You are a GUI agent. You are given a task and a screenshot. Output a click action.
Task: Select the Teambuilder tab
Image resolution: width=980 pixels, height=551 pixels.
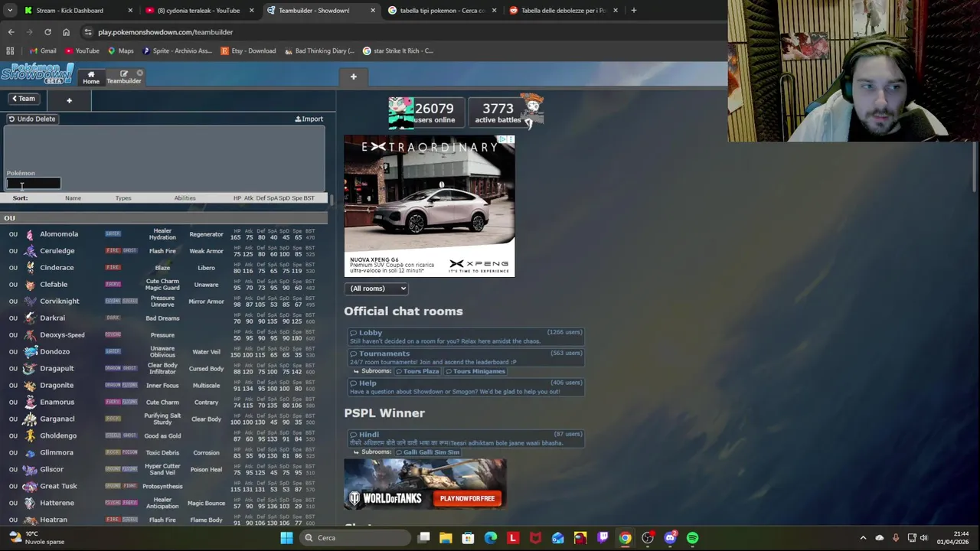click(x=123, y=77)
